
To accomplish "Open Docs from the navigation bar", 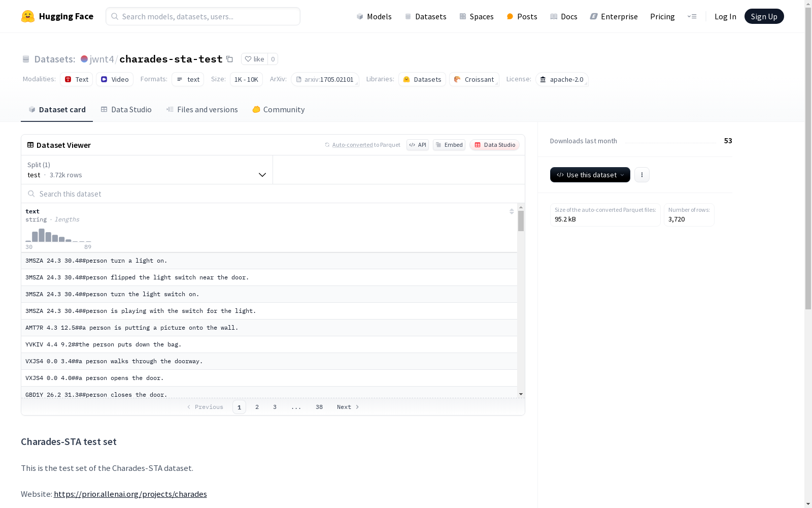I will click(x=564, y=16).
